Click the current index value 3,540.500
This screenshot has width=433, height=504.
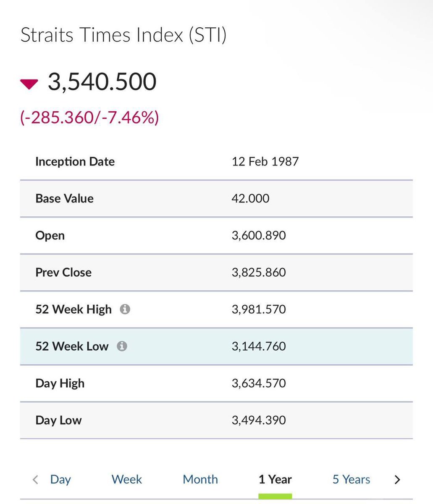(102, 81)
